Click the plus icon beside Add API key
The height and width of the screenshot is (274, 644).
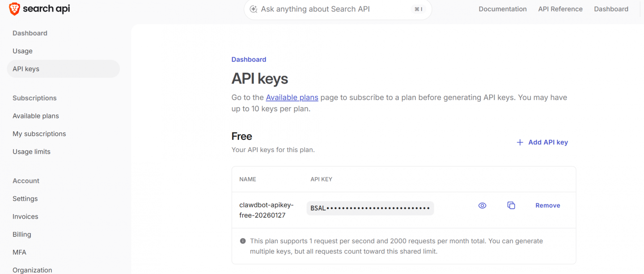pos(520,143)
